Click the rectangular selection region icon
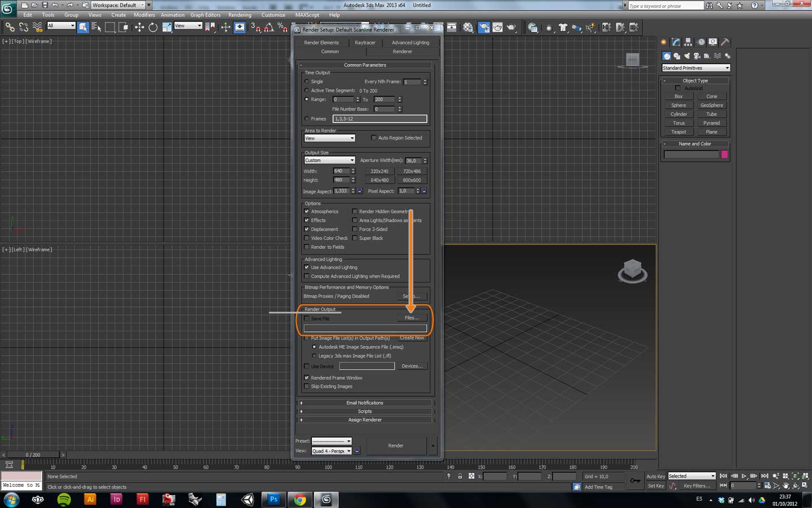812x508 pixels. (x=110, y=27)
